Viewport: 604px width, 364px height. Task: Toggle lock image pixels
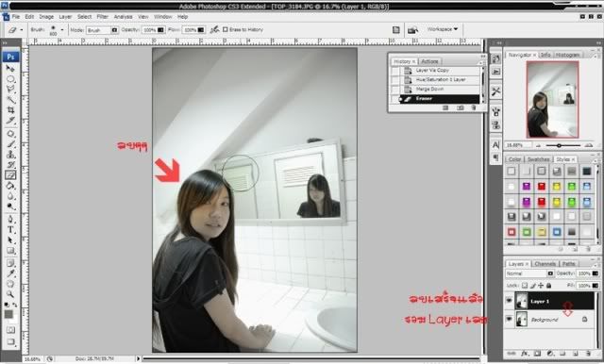pyautogui.click(x=532, y=286)
